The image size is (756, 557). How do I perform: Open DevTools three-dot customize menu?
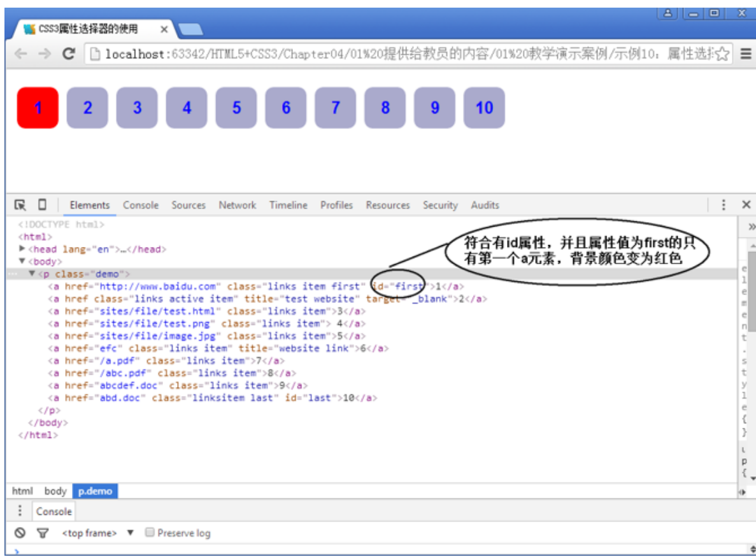(x=724, y=205)
